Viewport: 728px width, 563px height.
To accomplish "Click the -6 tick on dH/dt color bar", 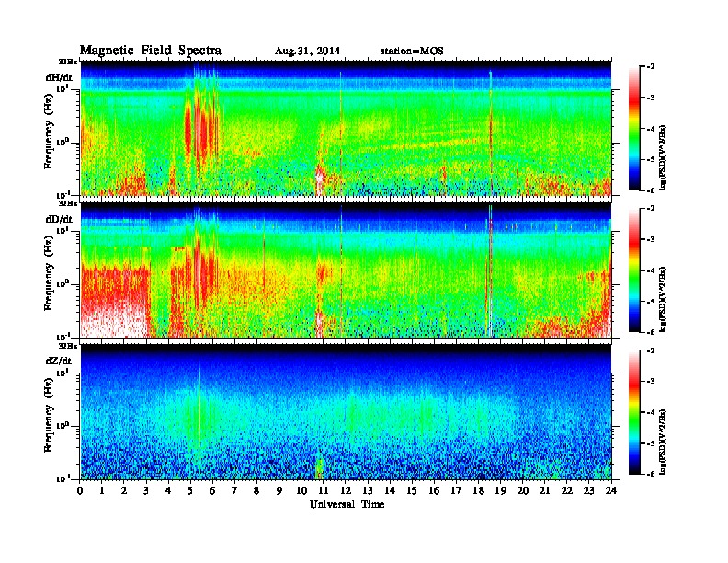I will [651, 190].
